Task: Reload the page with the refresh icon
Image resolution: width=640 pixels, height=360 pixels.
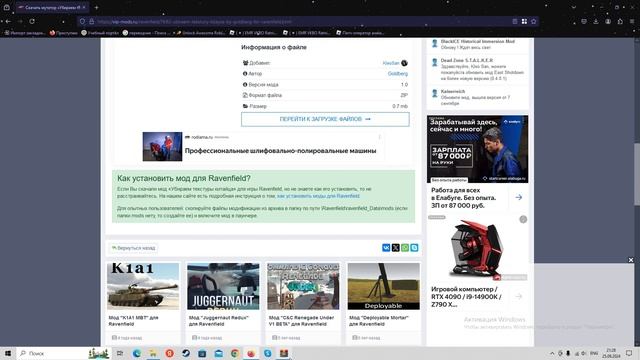Action: (32, 22)
